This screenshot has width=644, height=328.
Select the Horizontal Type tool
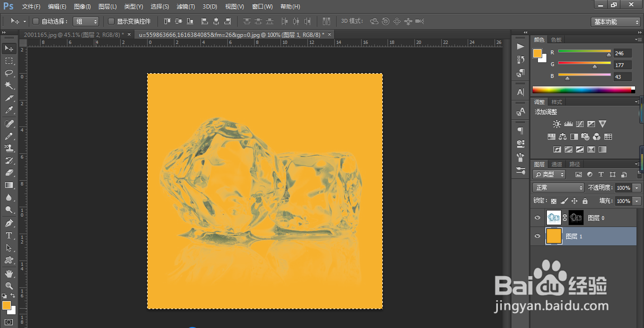[x=9, y=235]
